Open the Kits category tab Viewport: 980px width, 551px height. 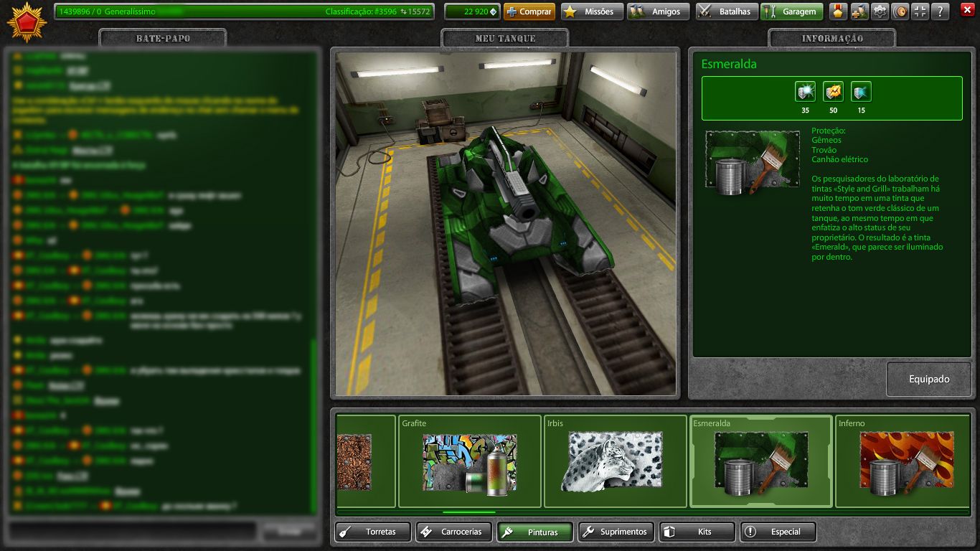click(x=697, y=532)
